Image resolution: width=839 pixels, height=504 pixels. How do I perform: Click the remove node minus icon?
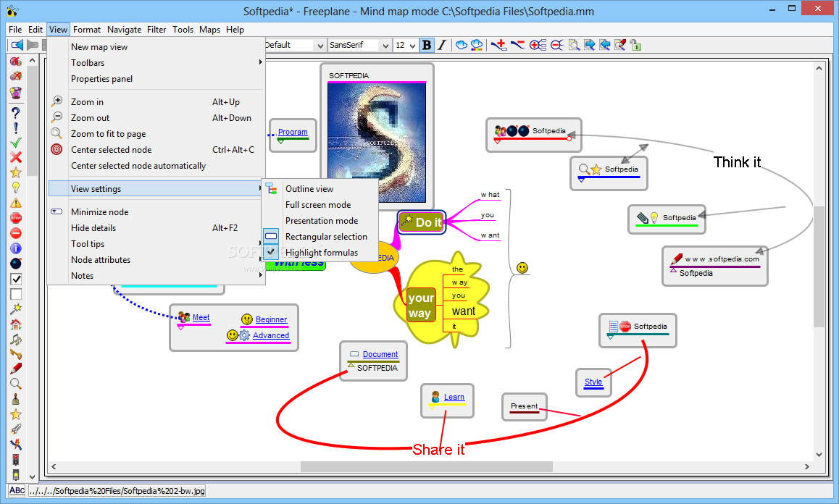pos(517,45)
